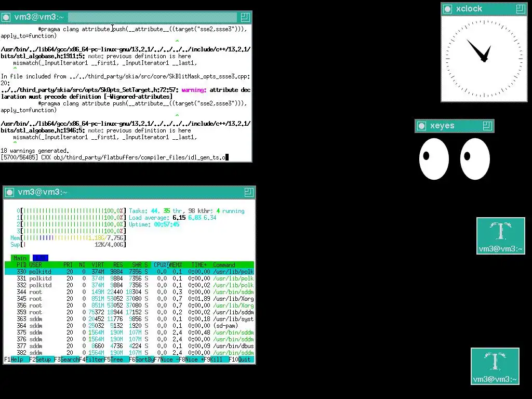
Task: Click the right eye in xeyes
Action: tap(475, 159)
